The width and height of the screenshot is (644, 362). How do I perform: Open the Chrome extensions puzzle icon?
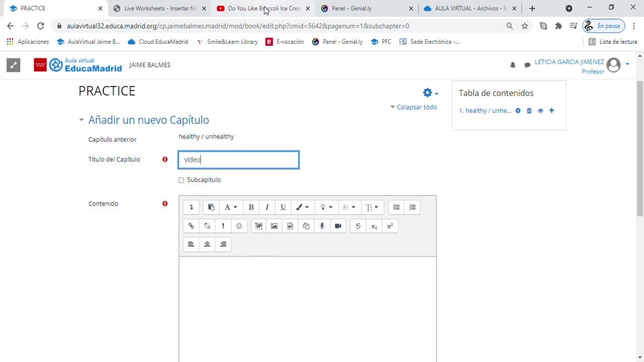558,26
